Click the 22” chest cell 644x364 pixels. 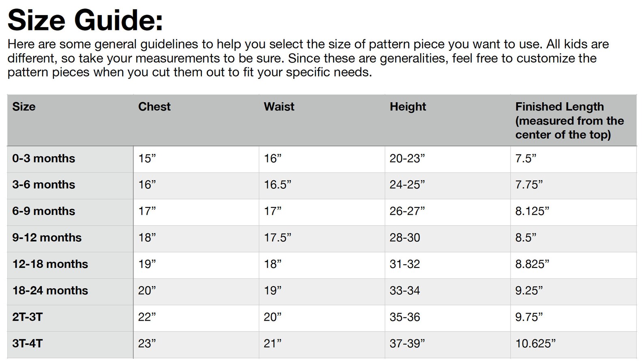[x=147, y=317]
